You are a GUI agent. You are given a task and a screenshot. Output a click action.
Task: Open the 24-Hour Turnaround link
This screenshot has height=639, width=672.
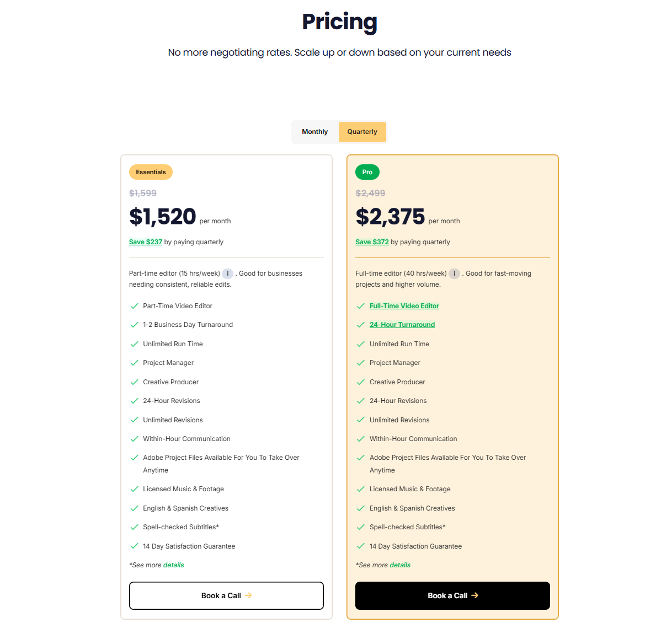(402, 325)
